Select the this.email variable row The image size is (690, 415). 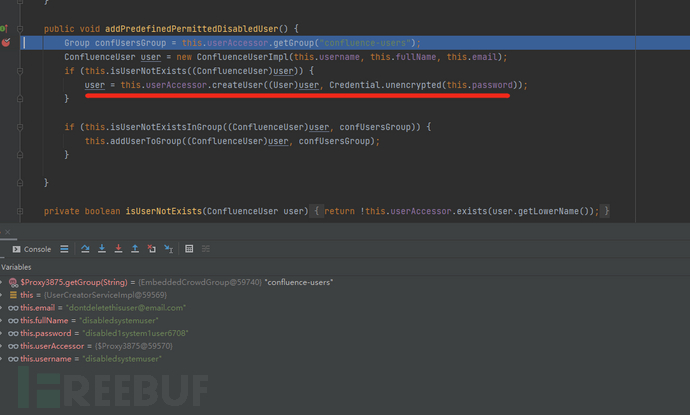pos(345,308)
